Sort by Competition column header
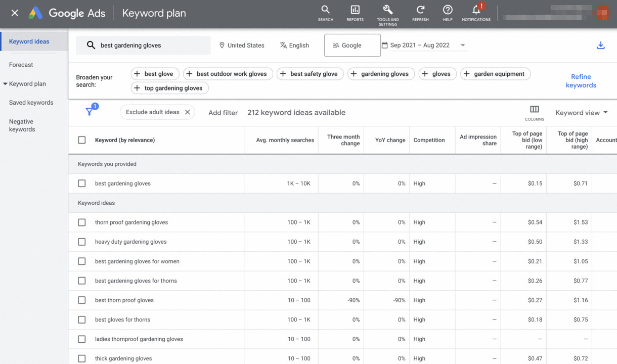 click(429, 140)
